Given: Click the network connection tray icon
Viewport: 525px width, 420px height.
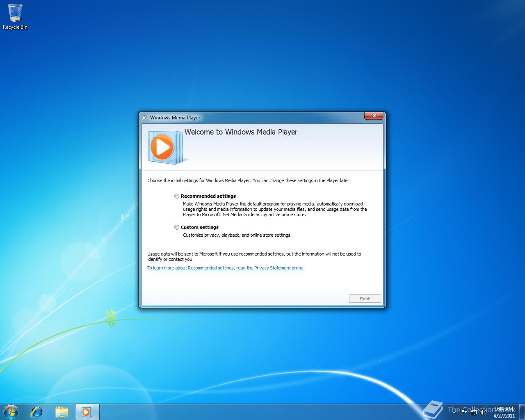Looking at the screenshot, I should tap(474, 412).
